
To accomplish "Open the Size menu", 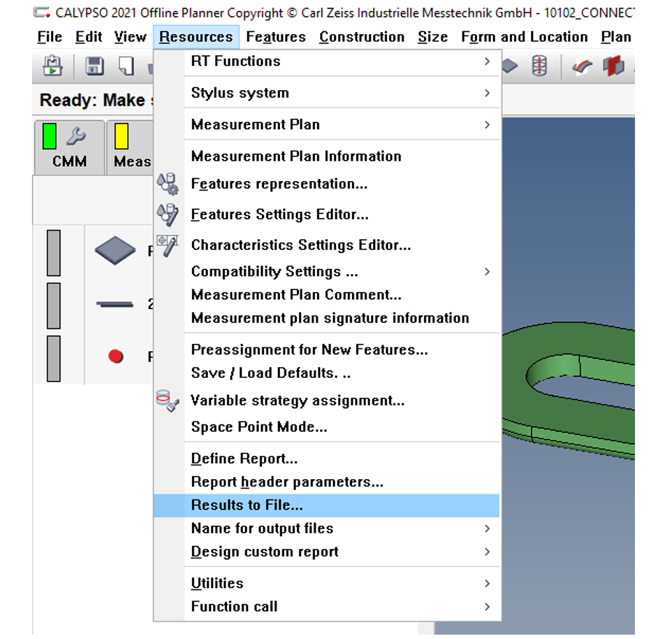I will click(x=433, y=37).
